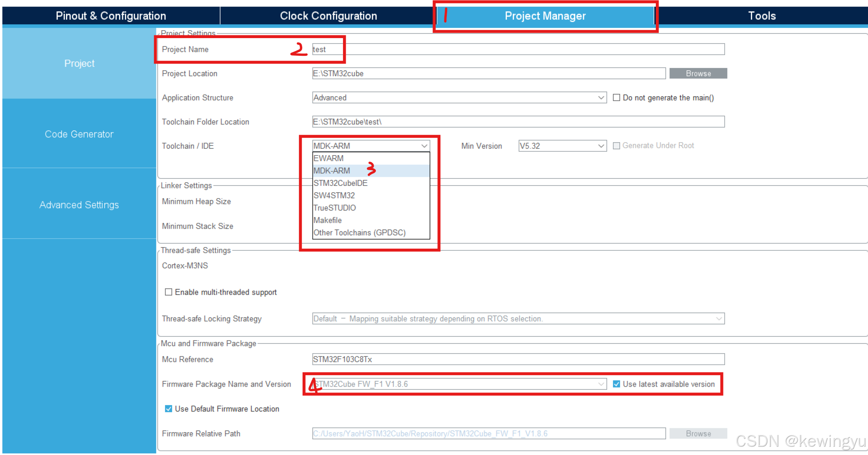Select Other Toolchains (GPDSC) option
Viewport: 868px width, 455px height.
tap(359, 233)
